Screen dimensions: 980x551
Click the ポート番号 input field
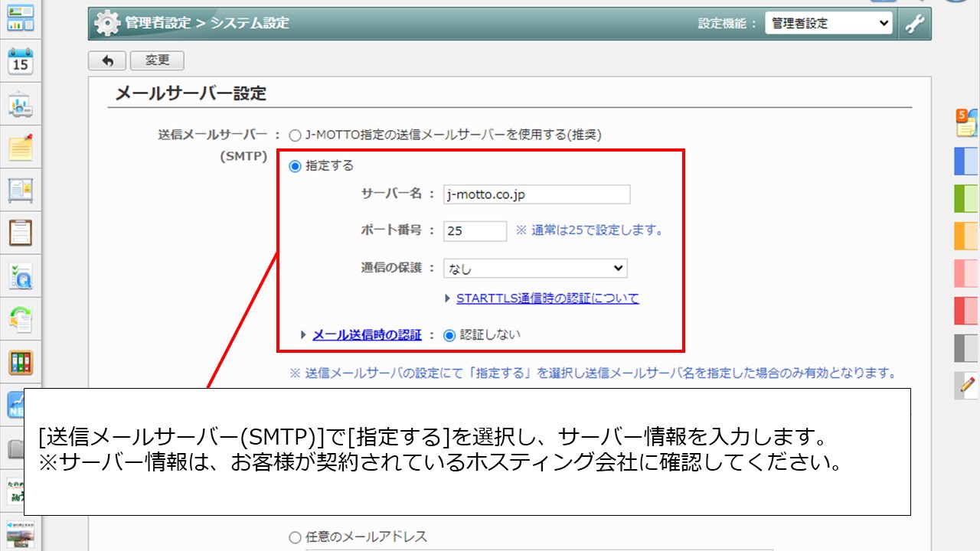coord(475,230)
